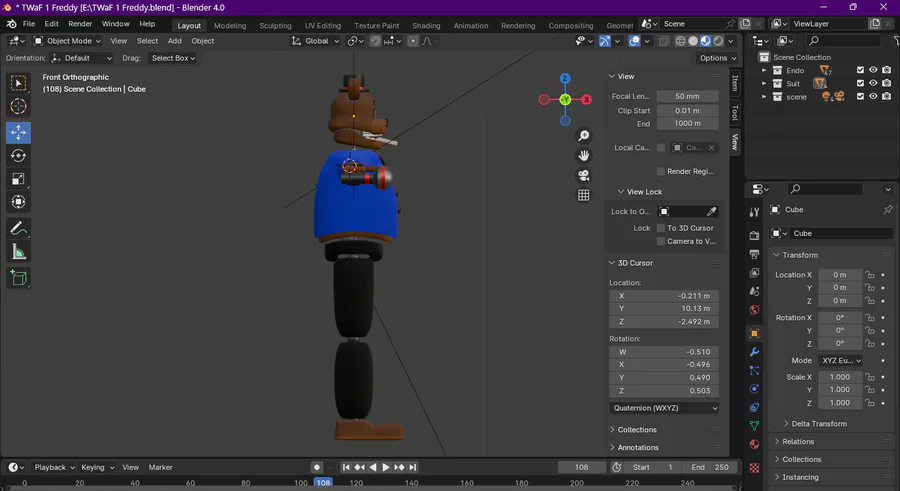Hide the Suit collection in viewport

point(873,83)
